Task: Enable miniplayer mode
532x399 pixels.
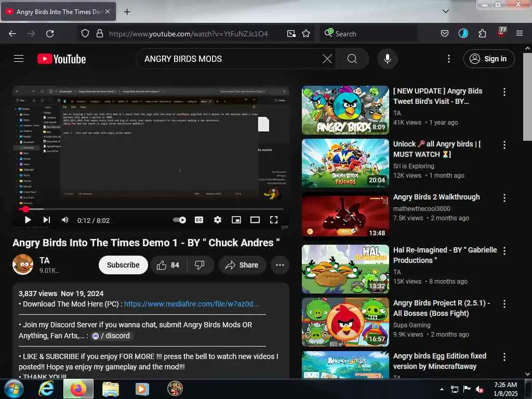Action: pos(236,220)
